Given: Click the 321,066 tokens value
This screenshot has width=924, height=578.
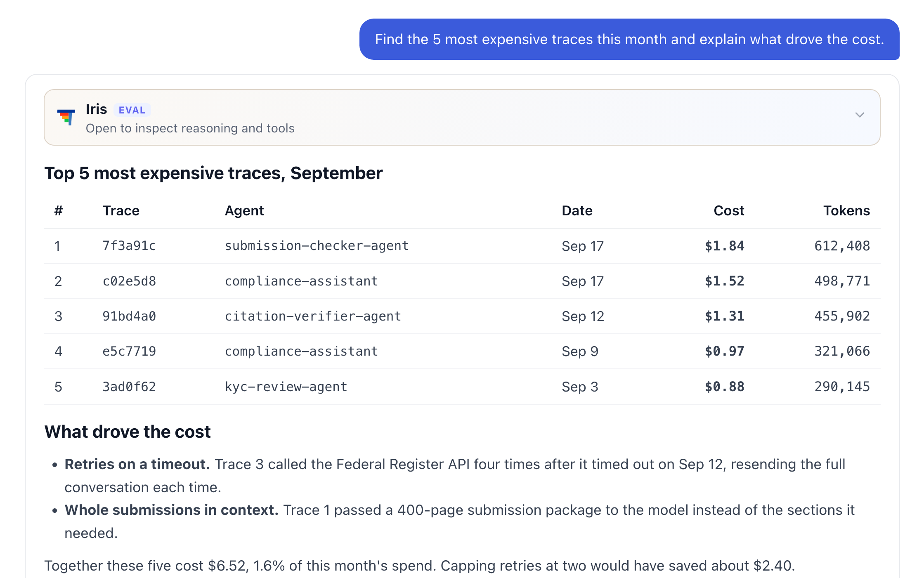Looking at the screenshot, I should [x=842, y=351].
